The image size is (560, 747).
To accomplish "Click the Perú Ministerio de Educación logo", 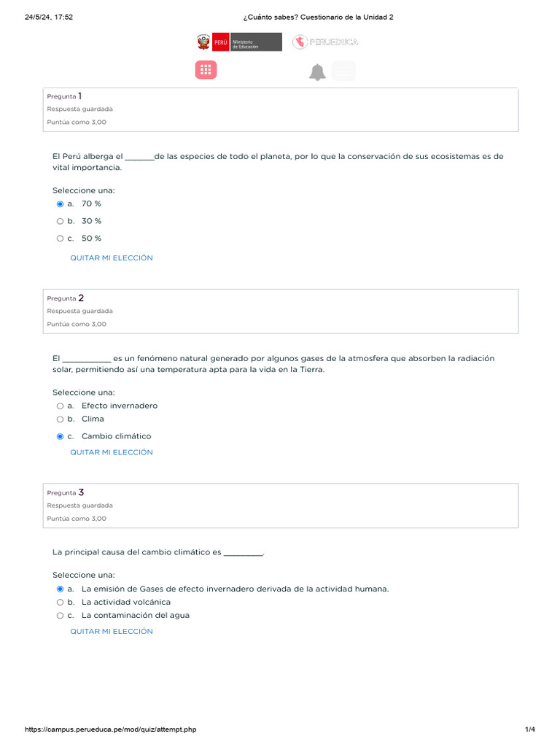I will (238, 42).
